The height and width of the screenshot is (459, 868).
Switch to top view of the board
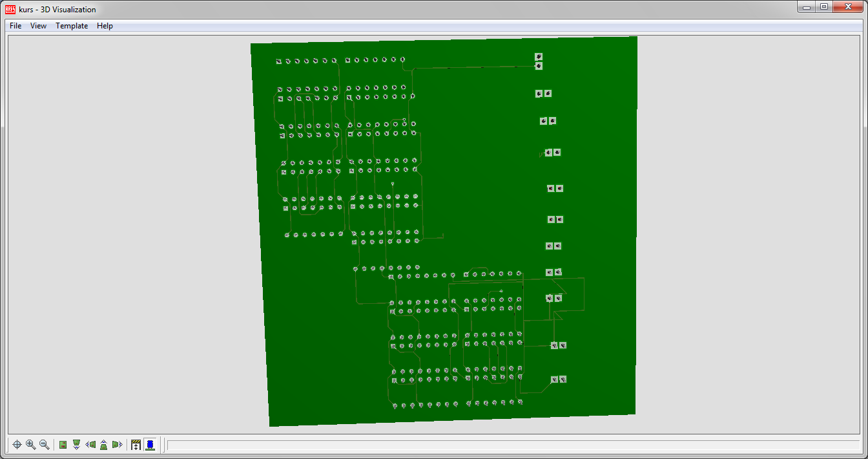(63, 445)
